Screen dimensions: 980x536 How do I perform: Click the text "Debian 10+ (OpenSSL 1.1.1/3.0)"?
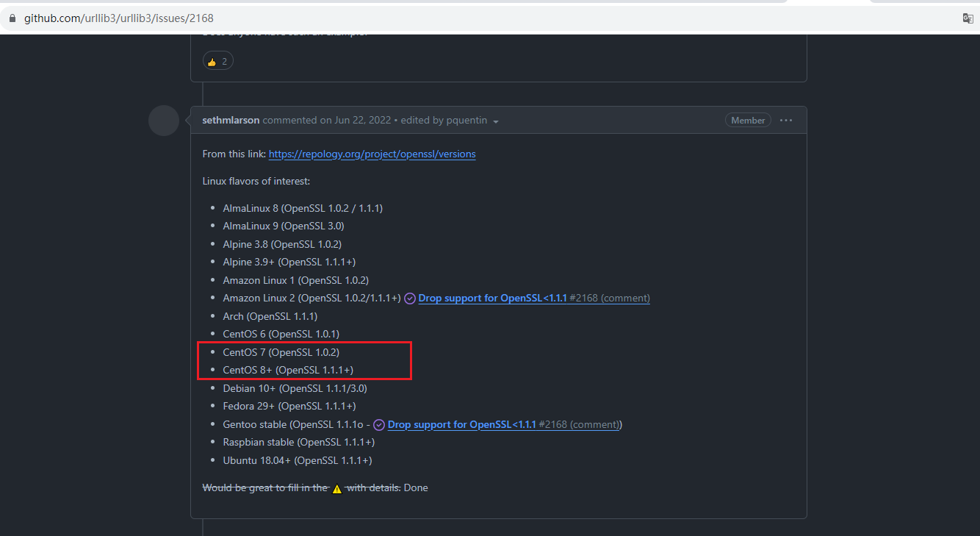pos(295,389)
